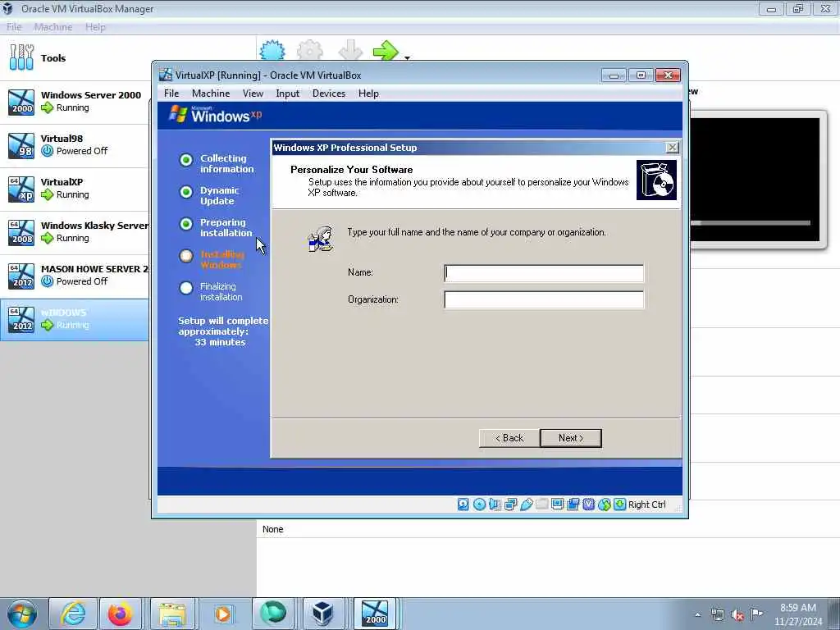This screenshot has width=840, height=630.
Task: Click the display monitor status bar icon
Action: [x=557, y=504]
